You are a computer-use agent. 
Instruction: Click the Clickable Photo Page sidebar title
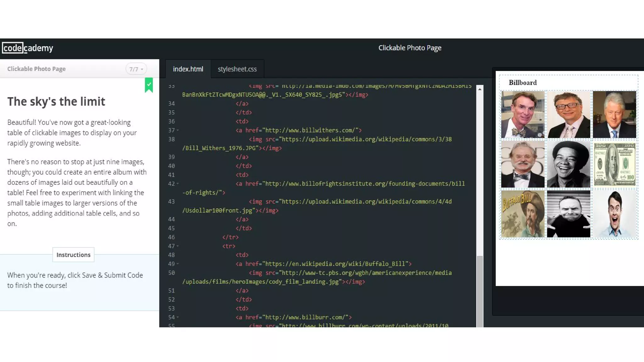(x=36, y=69)
